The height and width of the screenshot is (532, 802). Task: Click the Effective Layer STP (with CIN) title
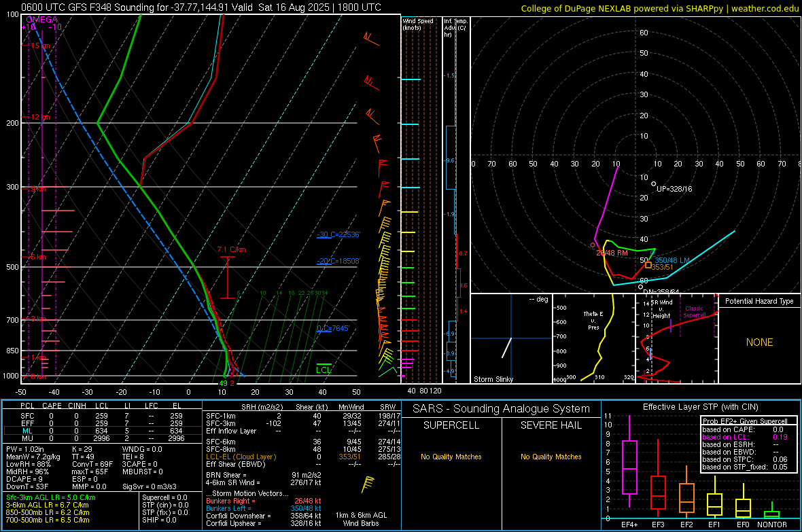tap(700, 407)
